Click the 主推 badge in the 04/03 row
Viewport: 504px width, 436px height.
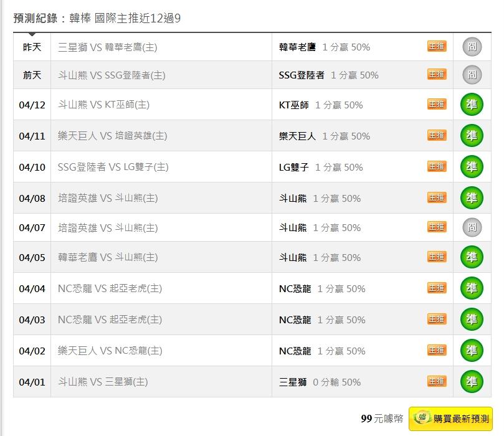click(x=437, y=319)
